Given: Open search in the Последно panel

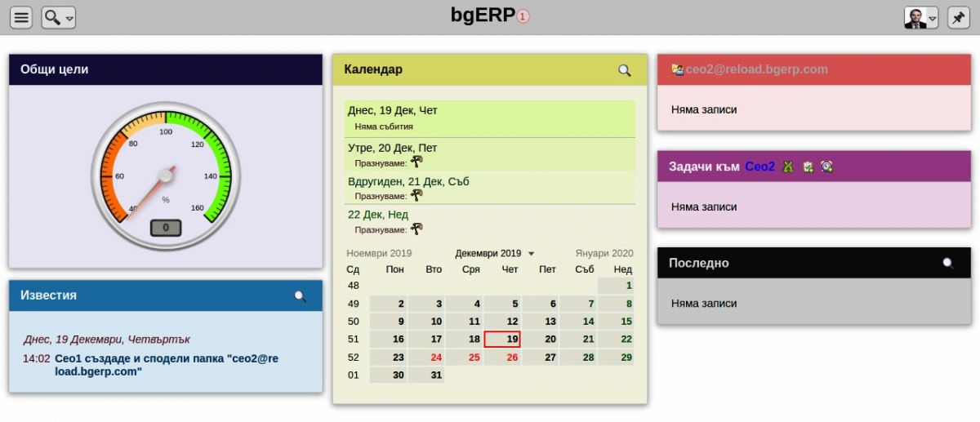Looking at the screenshot, I should 948,263.
